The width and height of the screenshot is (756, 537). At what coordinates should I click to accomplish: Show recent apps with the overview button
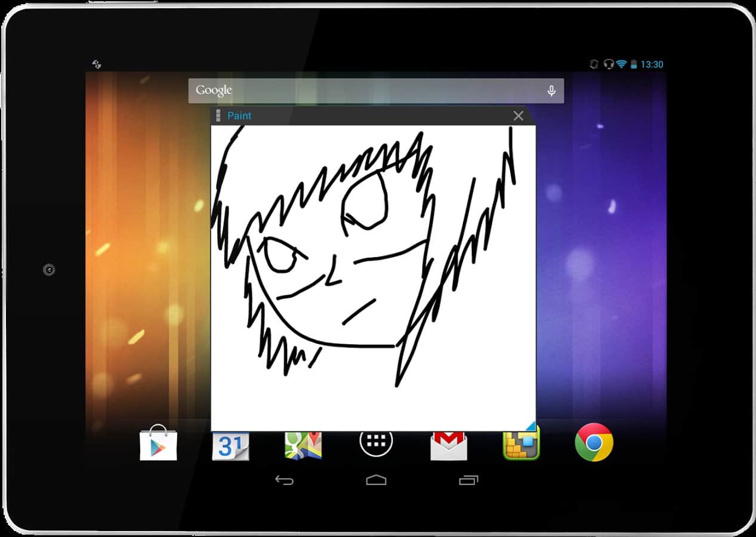(x=468, y=480)
